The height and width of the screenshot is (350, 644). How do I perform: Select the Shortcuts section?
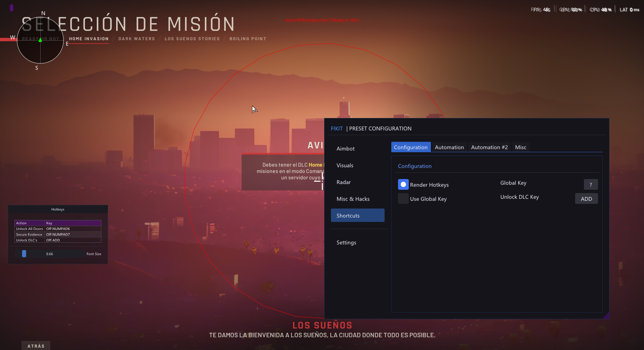click(348, 215)
